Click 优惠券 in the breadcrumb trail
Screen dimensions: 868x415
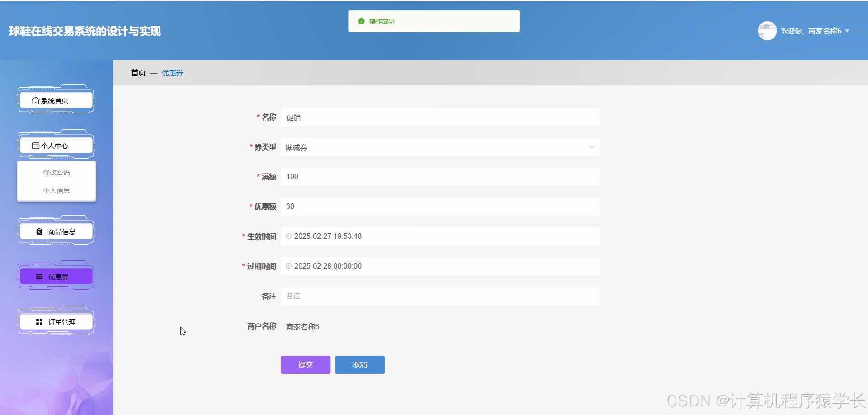point(172,73)
